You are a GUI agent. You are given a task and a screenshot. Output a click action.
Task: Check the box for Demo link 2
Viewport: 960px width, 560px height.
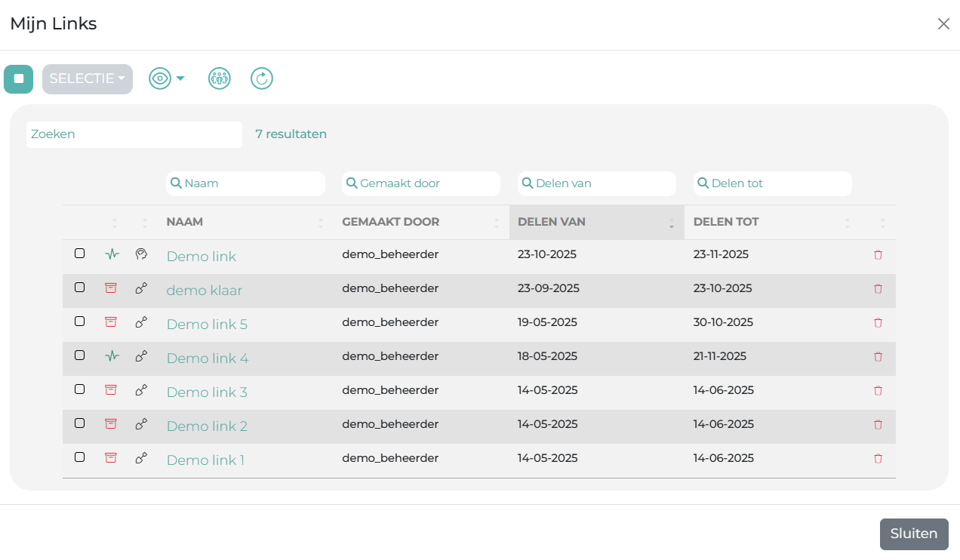point(79,423)
